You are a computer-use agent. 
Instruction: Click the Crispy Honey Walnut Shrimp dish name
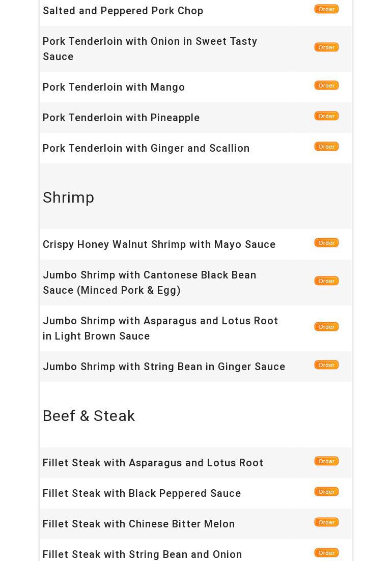click(159, 244)
